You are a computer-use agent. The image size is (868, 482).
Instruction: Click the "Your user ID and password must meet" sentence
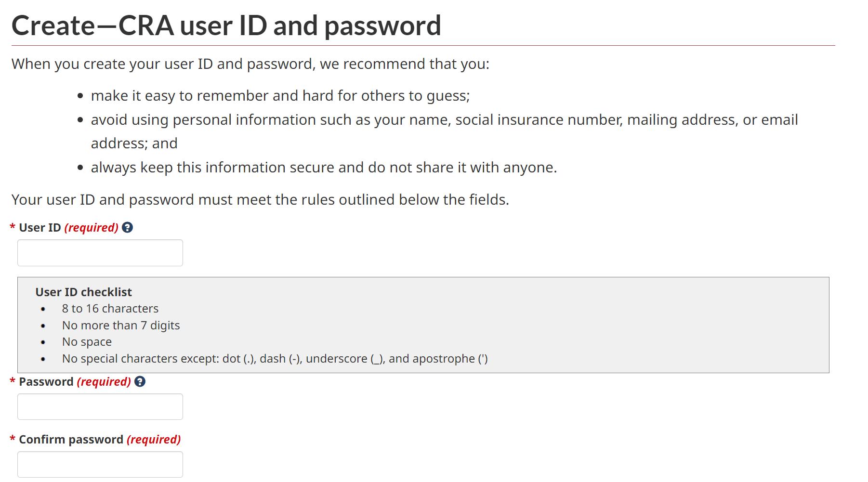click(260, 200)
